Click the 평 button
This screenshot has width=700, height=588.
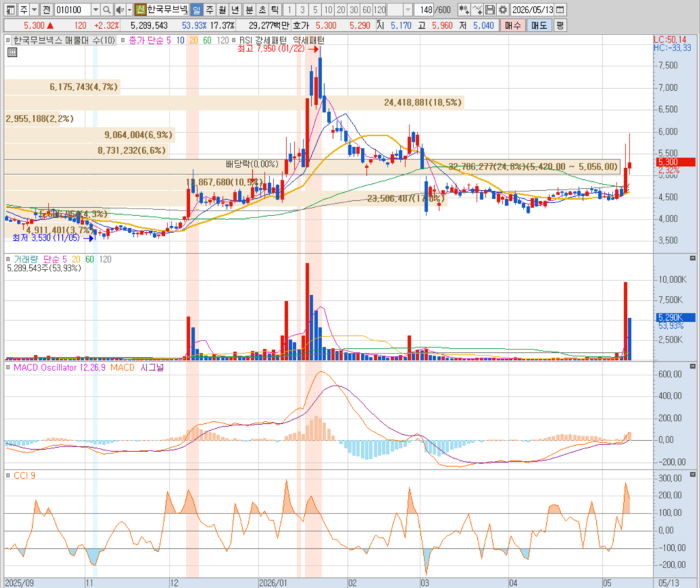coord(560,25)
